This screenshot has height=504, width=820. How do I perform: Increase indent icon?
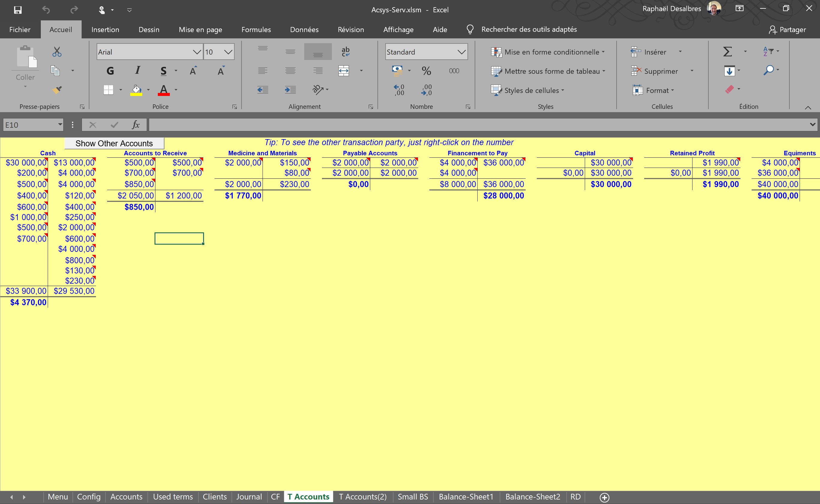pos(290,90)
